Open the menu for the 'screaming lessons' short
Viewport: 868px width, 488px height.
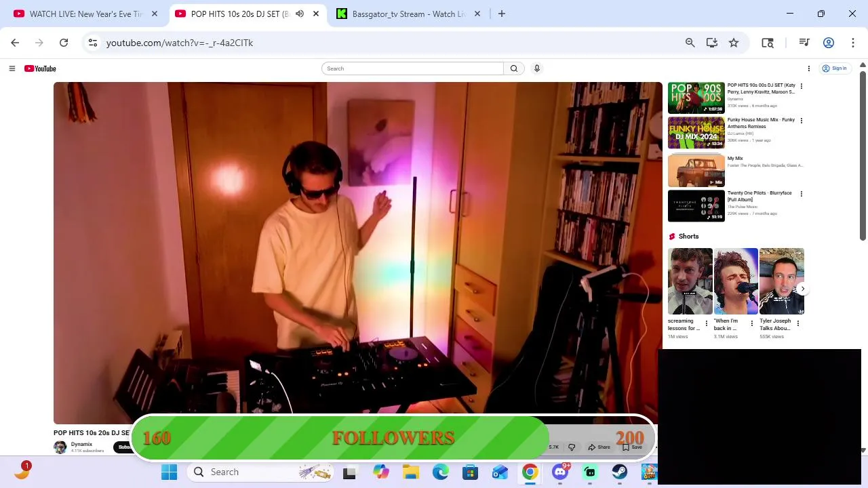click(706, 323)
